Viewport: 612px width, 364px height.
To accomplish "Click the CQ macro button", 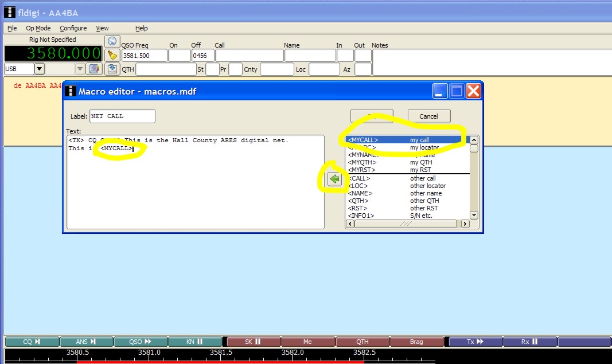I will click(32, 342).
